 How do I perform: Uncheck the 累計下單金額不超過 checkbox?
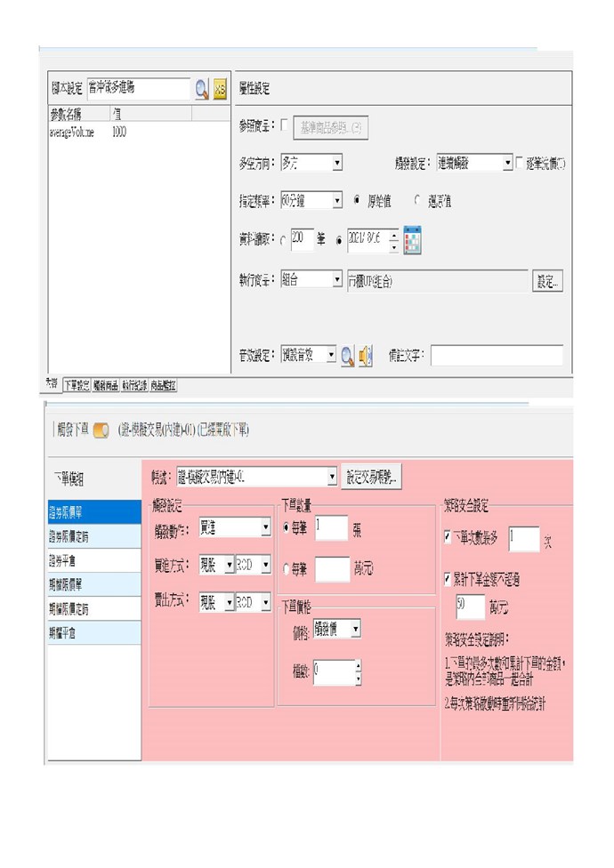tap(448, 578)
